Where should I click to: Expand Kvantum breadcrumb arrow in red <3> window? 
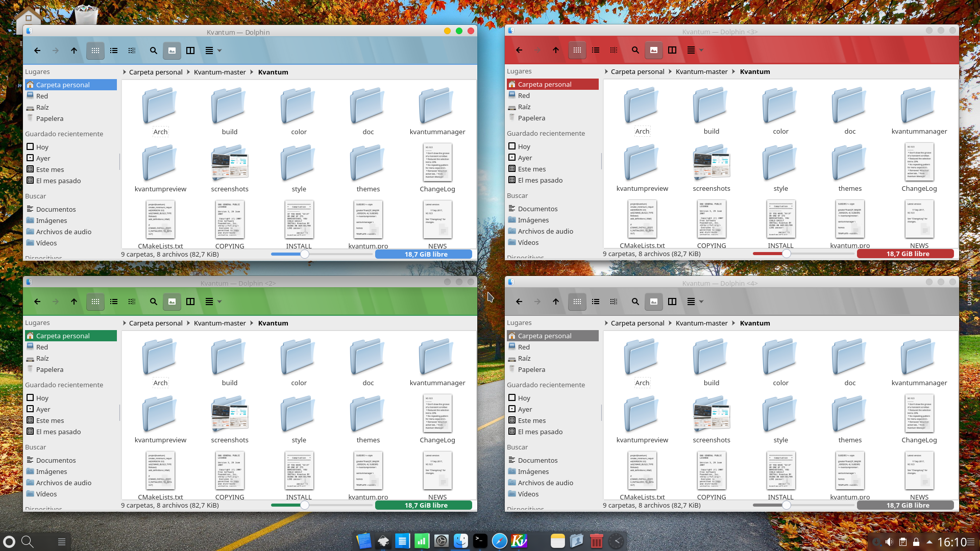point(734,71)
